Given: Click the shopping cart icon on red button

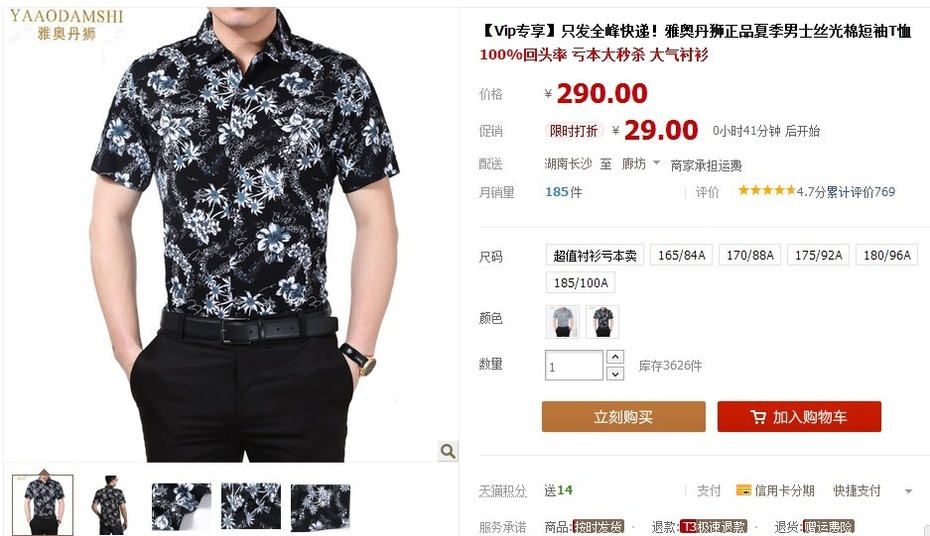Looking at the screenshot, I should [757, 417].
